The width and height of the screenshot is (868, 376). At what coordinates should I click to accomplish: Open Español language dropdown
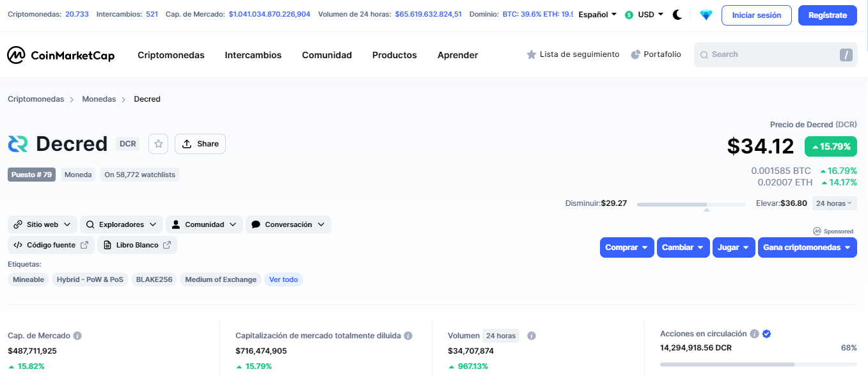click(597, 15)
